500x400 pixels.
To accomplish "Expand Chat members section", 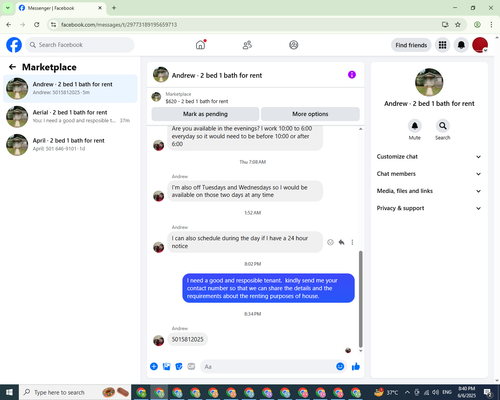I will [429, 174].
